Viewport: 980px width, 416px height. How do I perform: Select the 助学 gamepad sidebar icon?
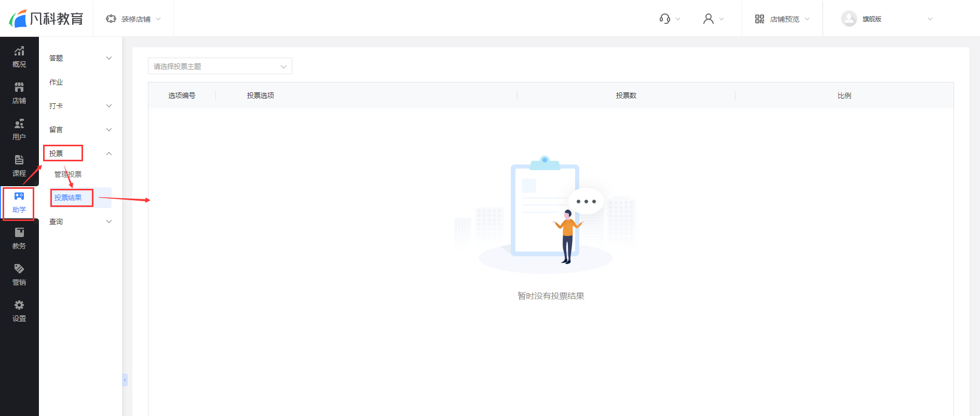click(x=19, y=196)
